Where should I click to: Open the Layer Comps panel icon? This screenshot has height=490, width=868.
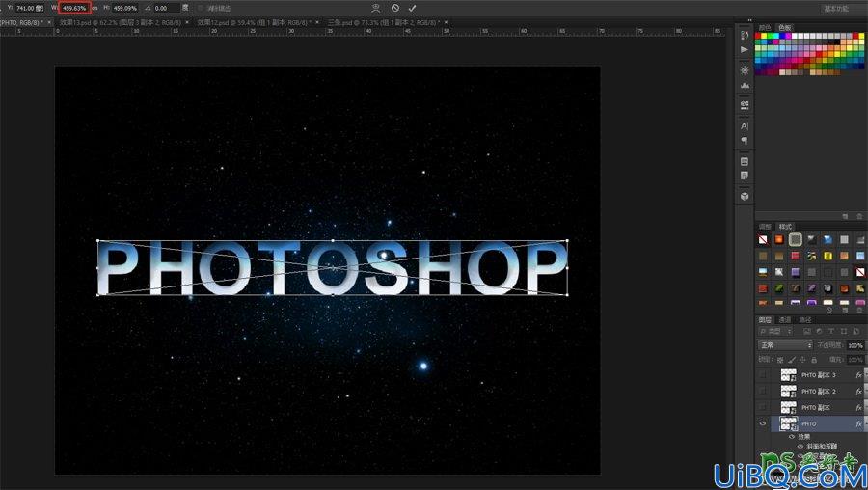(745, 161)
